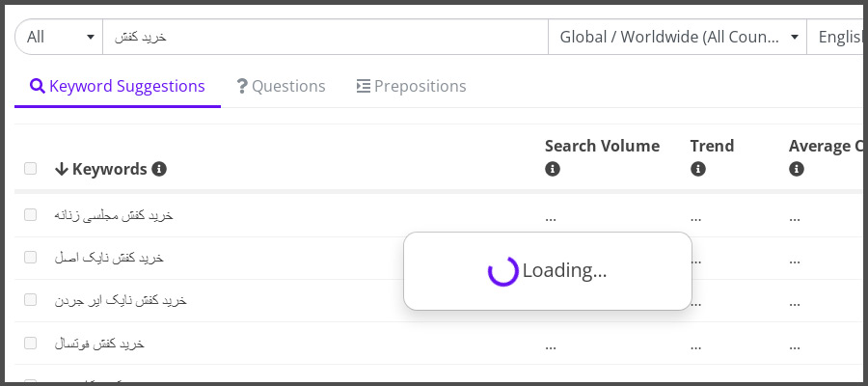The height and width of the screenshot is (386, 868).
Task: Click the magnifier icon on Keyword Suggestions
Action: (37, 86)
